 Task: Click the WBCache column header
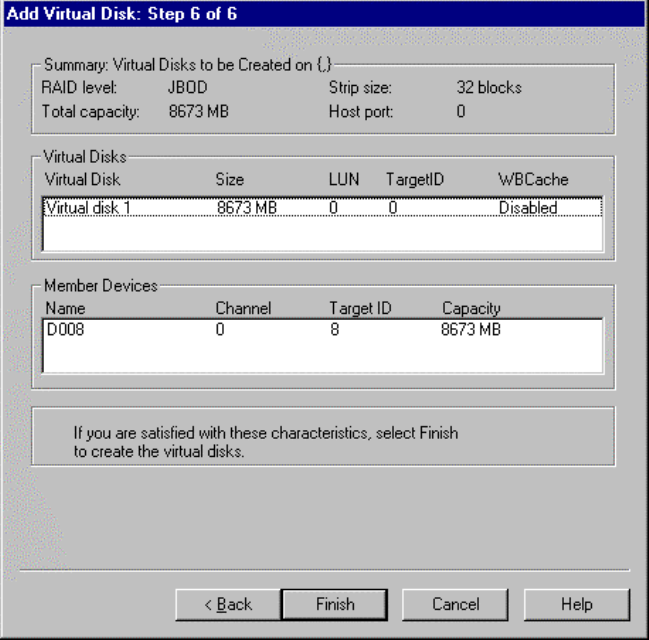(x=533, y=180)
